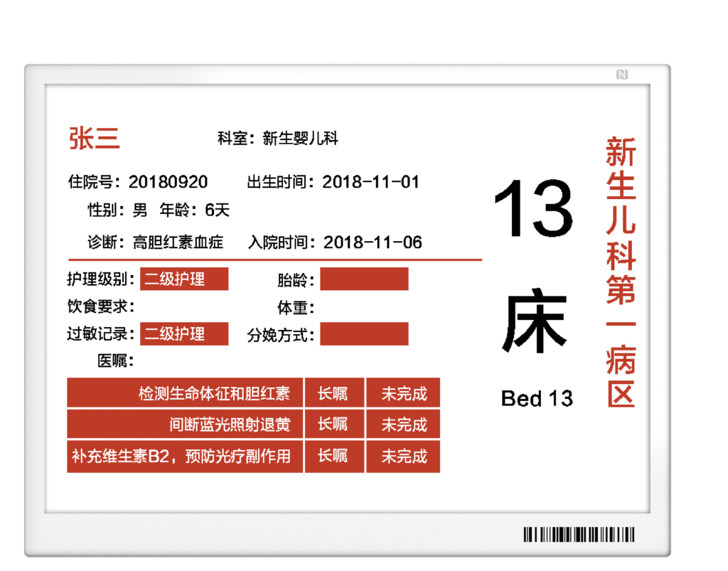This screenshot has width=728, height=571.
Task: Click the vertical ward title 新生儿科第一病区
Action: tap(621, 272)
